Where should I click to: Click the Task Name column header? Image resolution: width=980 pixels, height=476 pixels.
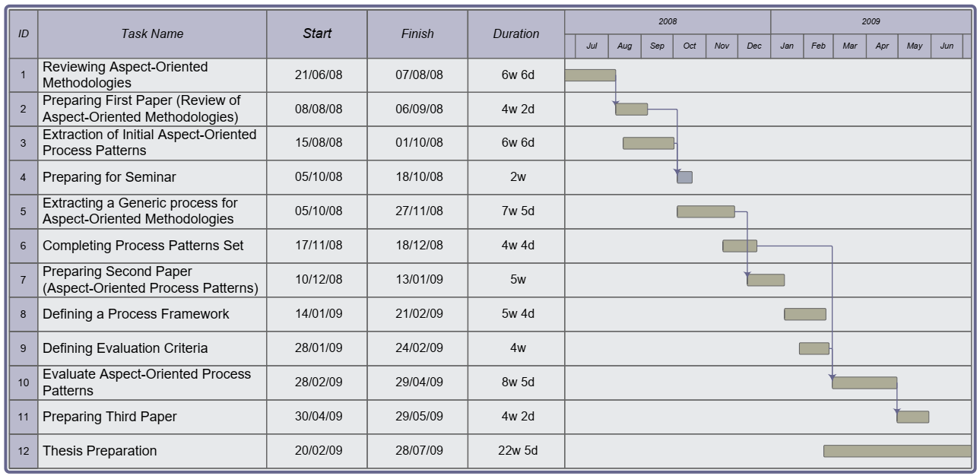coord(152,34)
